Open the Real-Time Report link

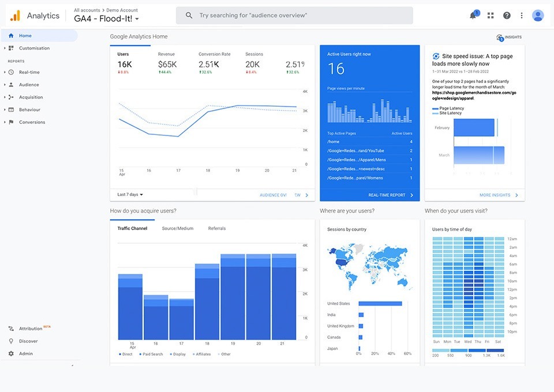coord(390,195)
